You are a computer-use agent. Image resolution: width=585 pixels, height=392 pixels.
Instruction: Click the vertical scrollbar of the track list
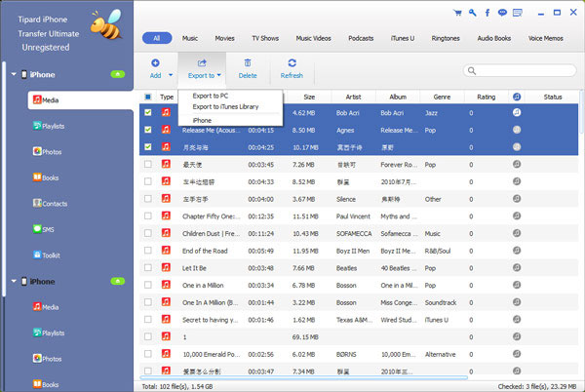(x=581, y=112)
